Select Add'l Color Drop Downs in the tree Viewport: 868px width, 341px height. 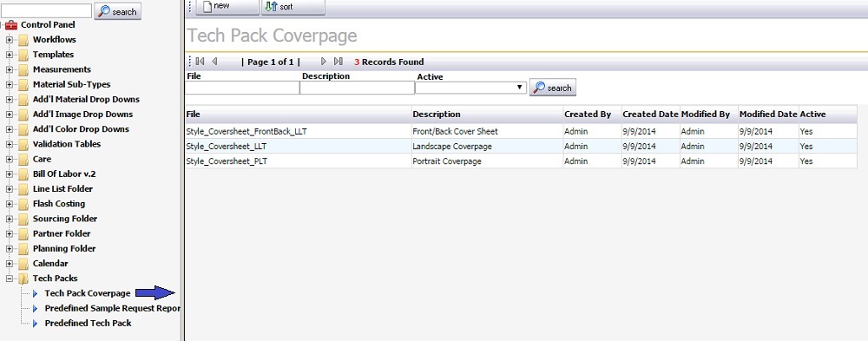click(x=81, y=129)
